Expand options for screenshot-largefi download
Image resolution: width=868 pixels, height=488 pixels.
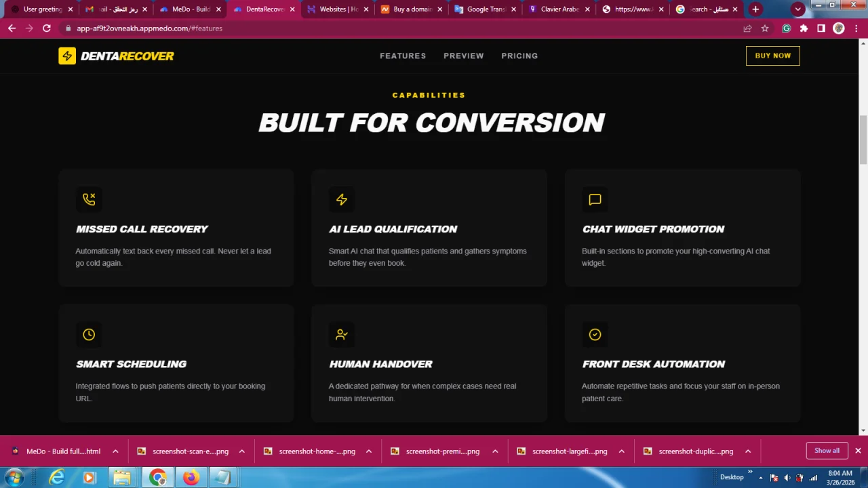tap(621, 451)
